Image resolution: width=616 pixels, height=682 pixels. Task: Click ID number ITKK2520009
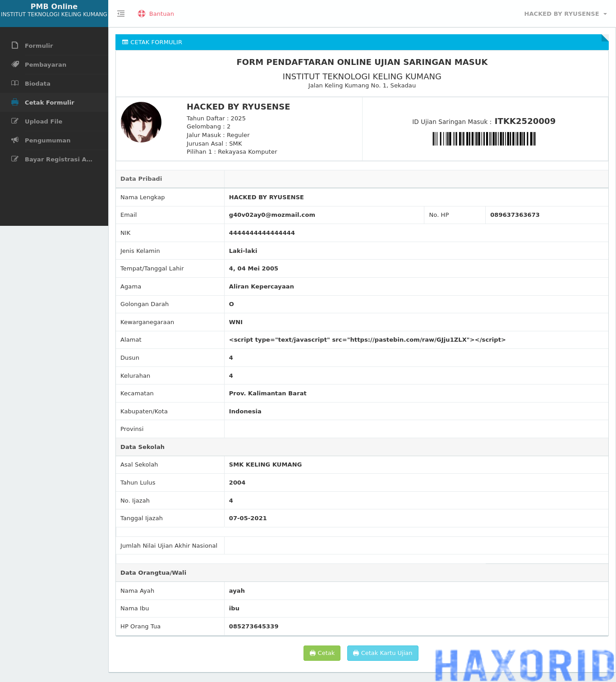point(525,121)
